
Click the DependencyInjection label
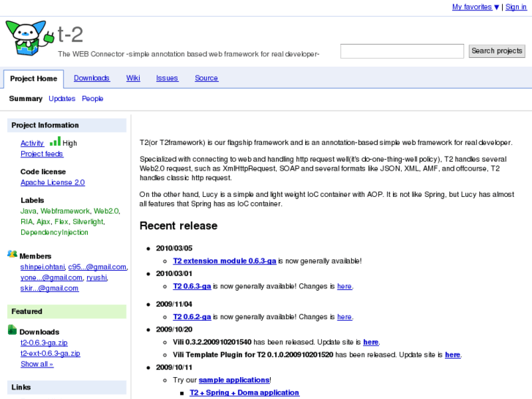click(x=54, y=232)
